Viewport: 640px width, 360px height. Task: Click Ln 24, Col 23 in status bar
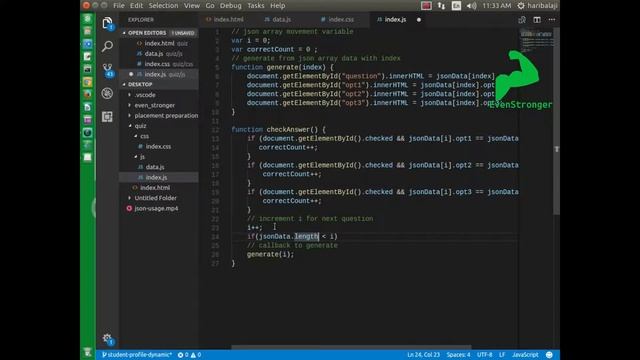(423, 355)
